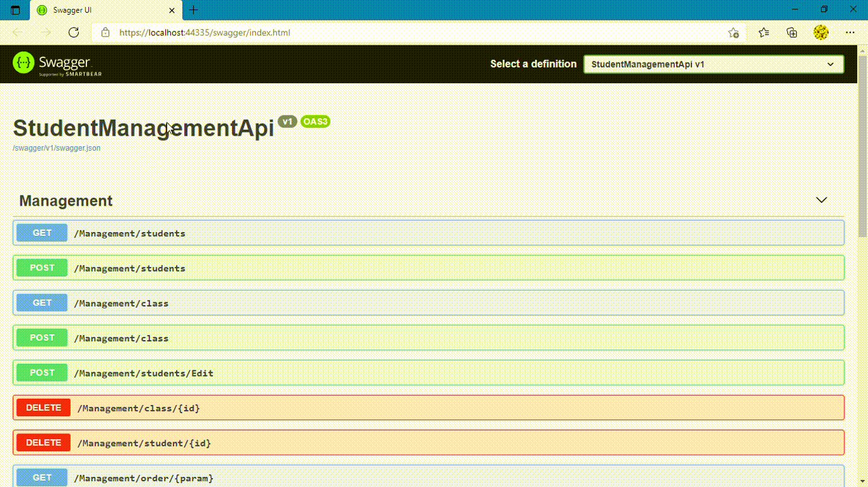
Task: Click the Select a definition label
Action: (x=533, y=64)
